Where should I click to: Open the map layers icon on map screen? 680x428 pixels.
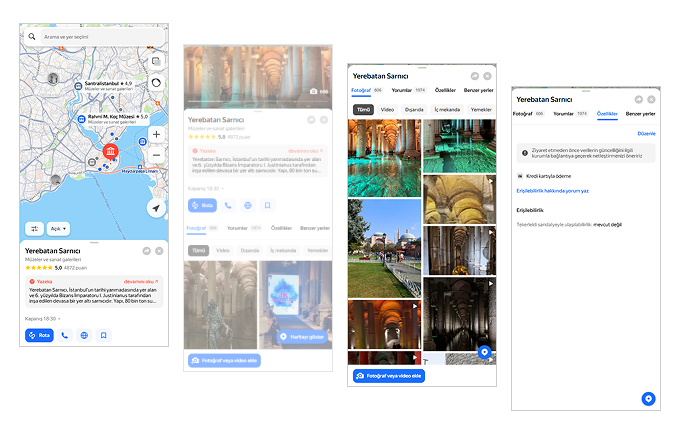pos(156,62)
